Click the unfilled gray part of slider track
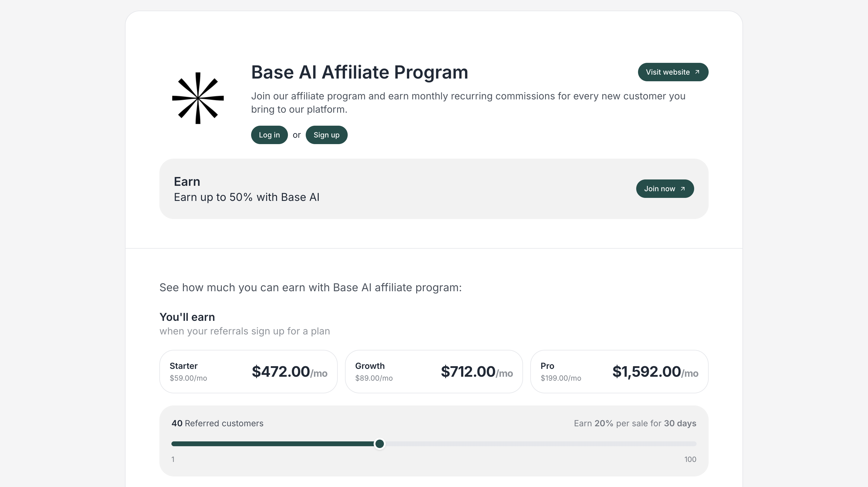The width and height of the screenshot is (868, 487). click(x=539, y=444)
